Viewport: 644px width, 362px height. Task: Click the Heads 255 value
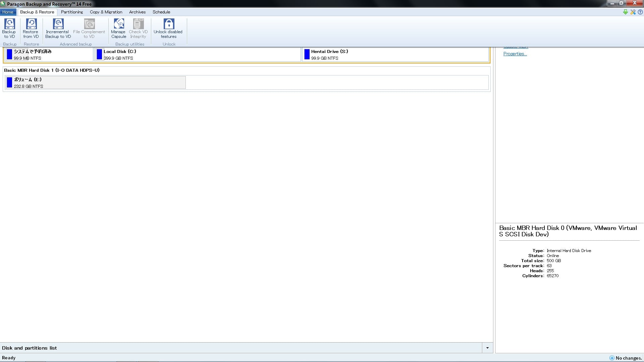point(550,271)
